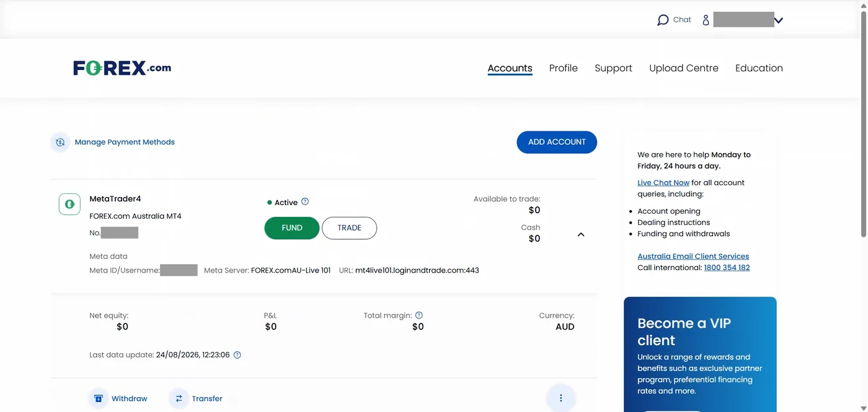Screen dimensions: 868x412
Task: Click the Active status help icon
Action: point(305,201)
